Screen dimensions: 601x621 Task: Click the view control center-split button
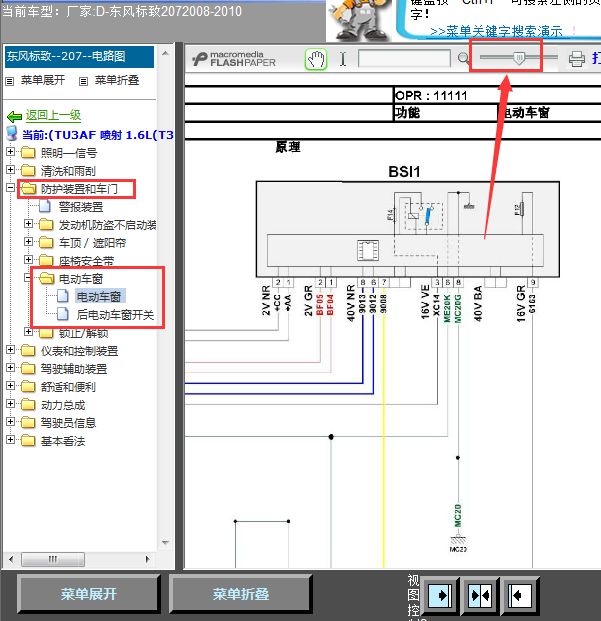[x=480, y=595]
